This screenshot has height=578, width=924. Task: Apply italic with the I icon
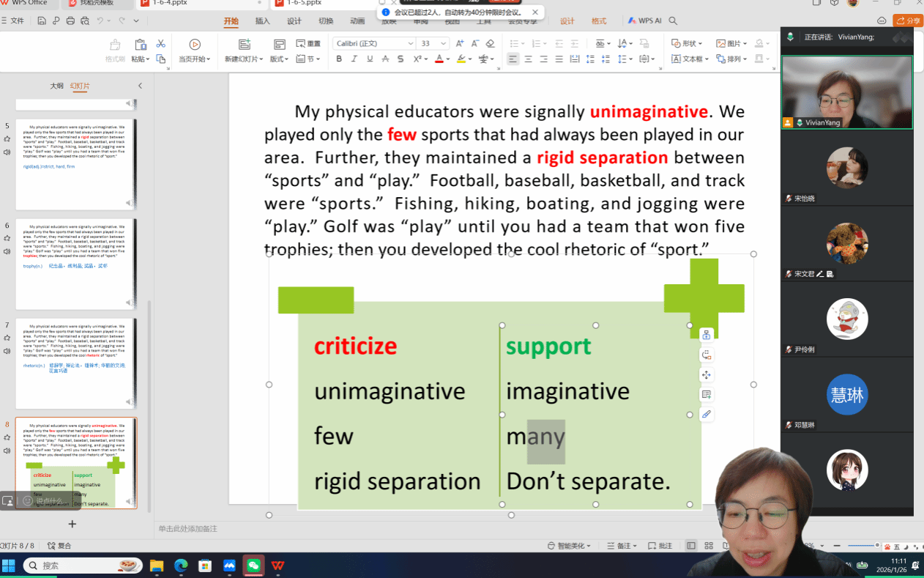(x=354, y=59)
